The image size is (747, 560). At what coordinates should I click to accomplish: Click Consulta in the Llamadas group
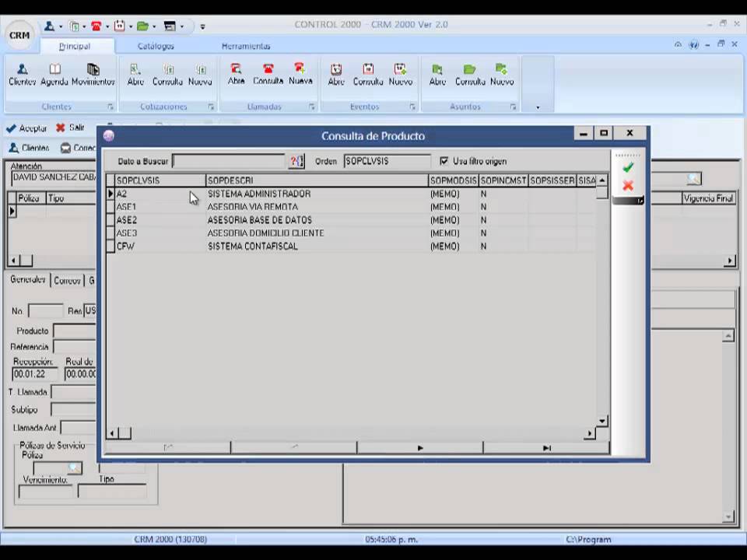[268, 74]
